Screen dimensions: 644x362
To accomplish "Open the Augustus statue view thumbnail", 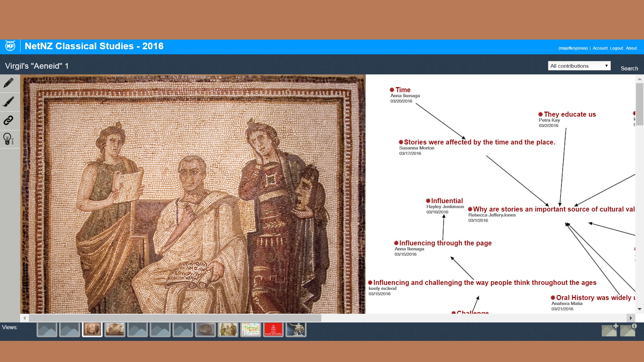I will tap(296, 330).
